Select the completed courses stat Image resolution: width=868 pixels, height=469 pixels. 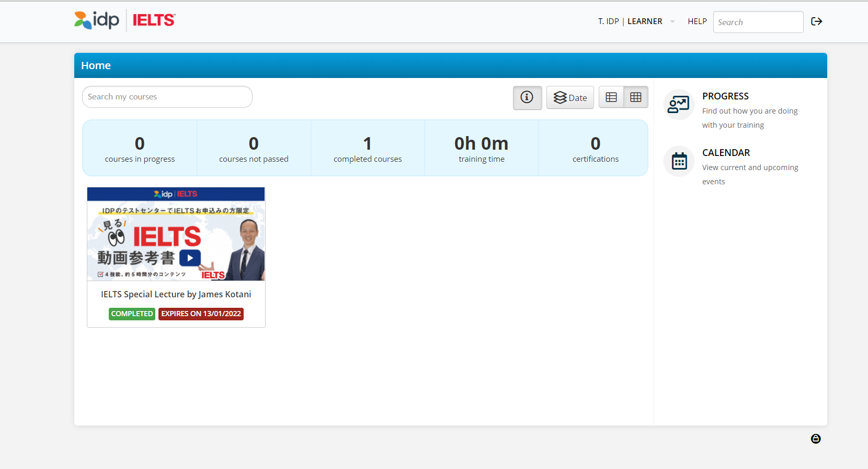coord(368,149)
